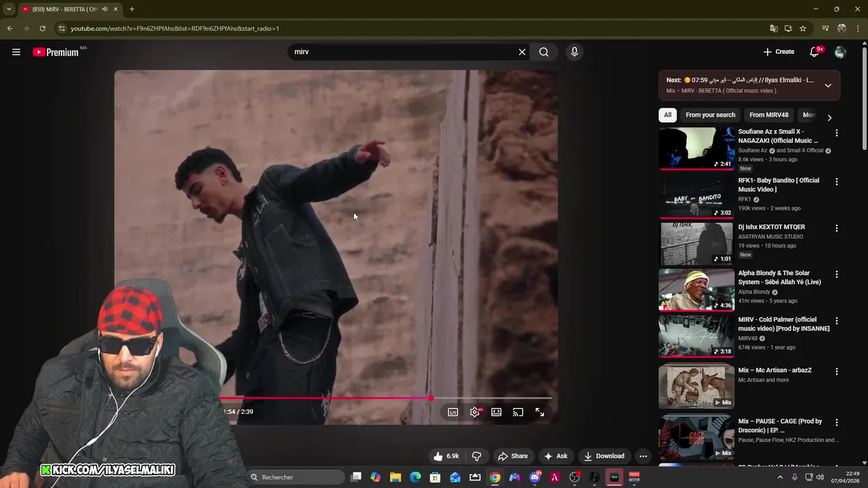Click ASATRYAN MUSIC STUDIO channel name

(770, 237)
